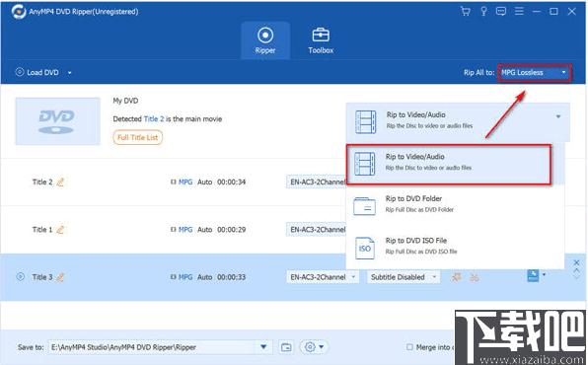Click the Save to path field
This screenshot has width=588, height=365.
(x=152, y=347)
